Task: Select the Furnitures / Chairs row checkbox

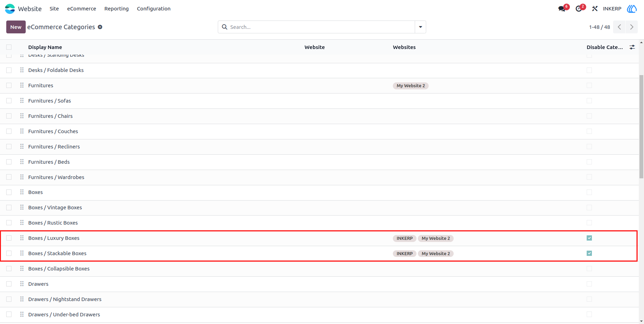Action: tap(9, 116)
